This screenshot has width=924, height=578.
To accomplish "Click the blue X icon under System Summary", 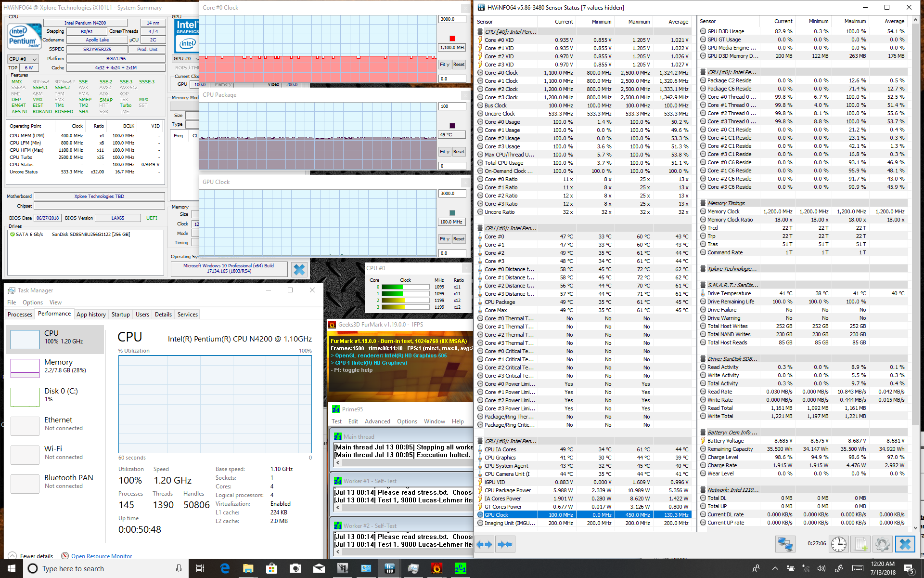I will [299, 269].
